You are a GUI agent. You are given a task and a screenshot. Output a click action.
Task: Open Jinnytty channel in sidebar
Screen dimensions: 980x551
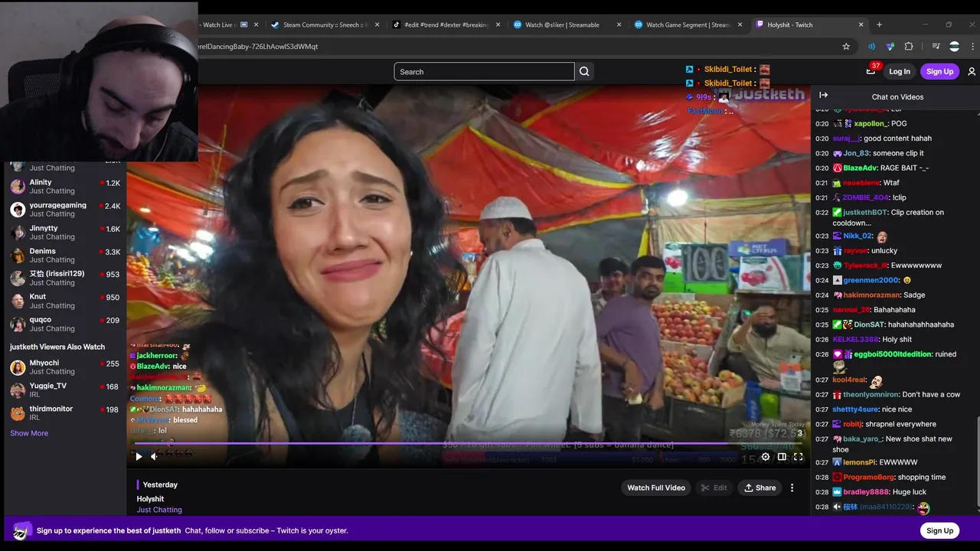pyautogui.click(x=64, y=233)
